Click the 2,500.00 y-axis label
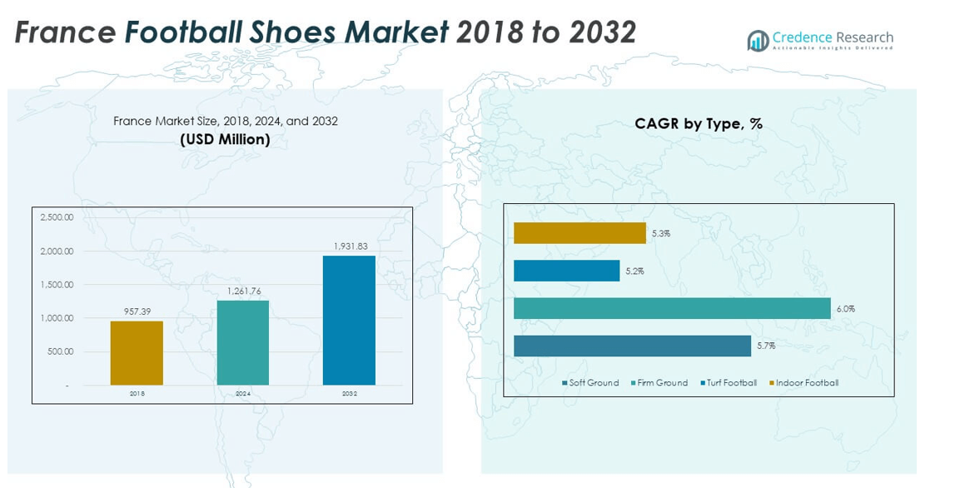Image resolution: width=980 pixels, height=488 pixels. (57, 217)
